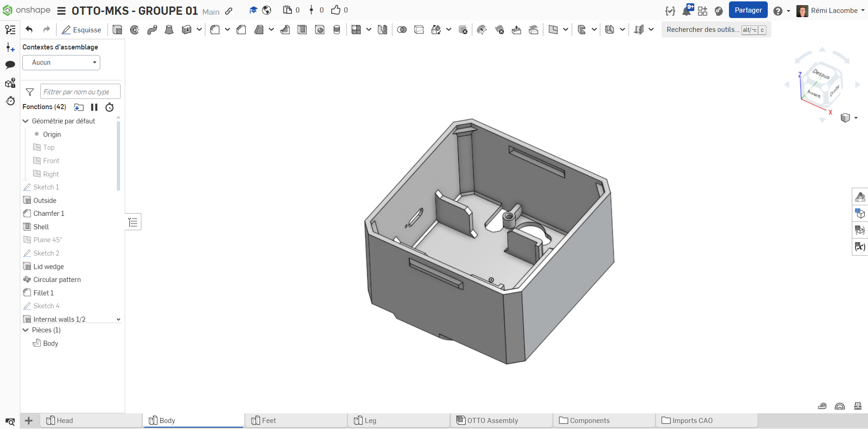This screenshot has width=868, height=429.
Task: Open the OTTO Assembly tab
Action: (x=492, y=420)
